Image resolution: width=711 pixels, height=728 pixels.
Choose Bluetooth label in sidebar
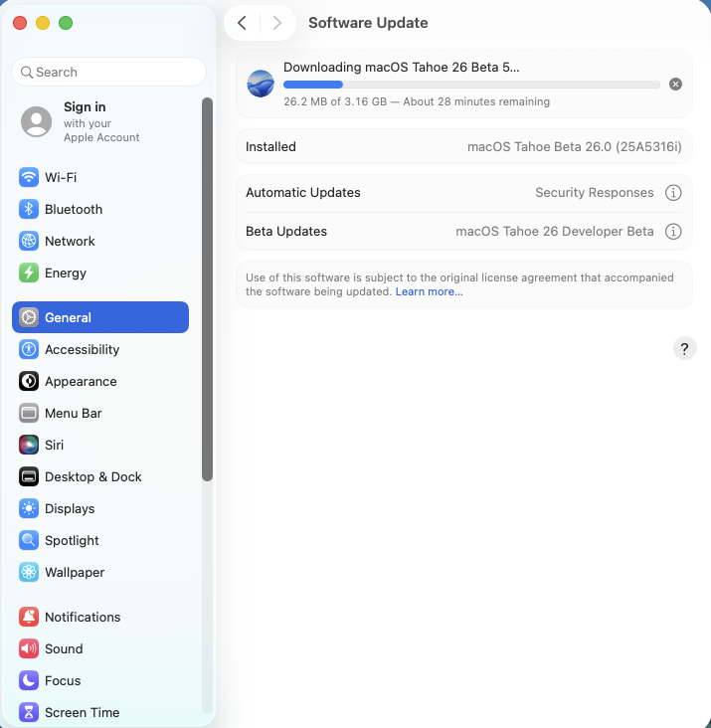pos(74,210)
